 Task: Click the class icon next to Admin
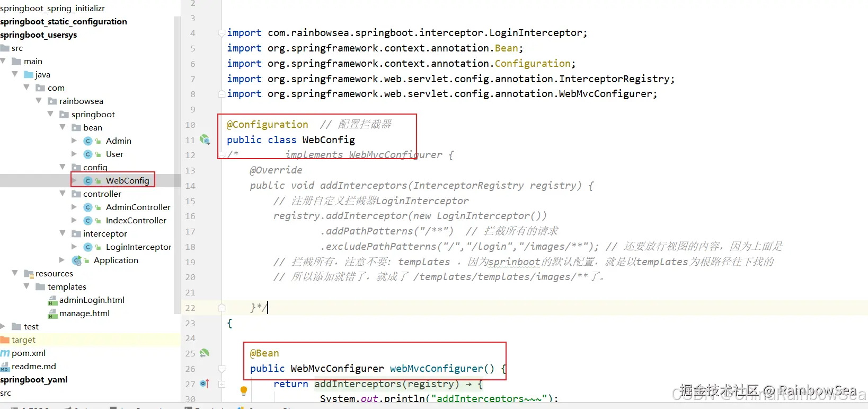88,141
